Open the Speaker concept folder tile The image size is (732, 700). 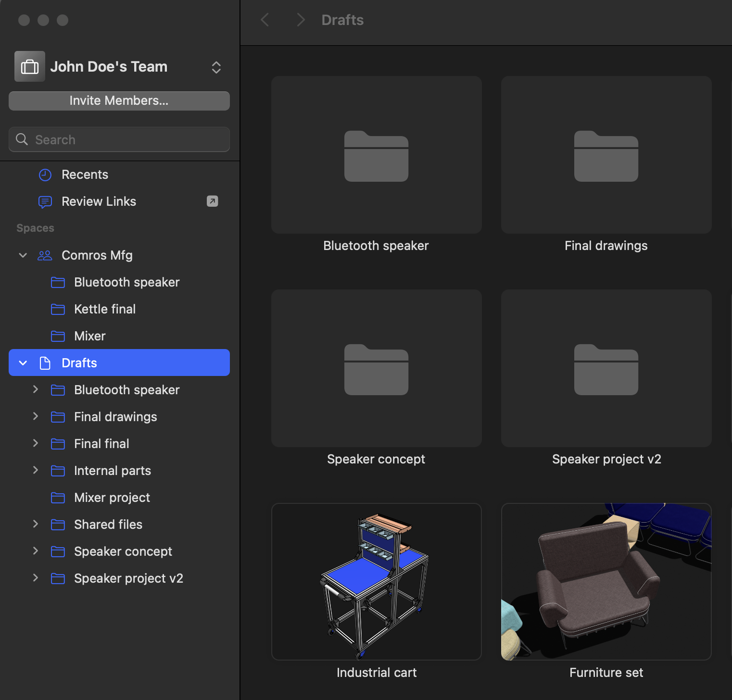[x=377, y=368]
